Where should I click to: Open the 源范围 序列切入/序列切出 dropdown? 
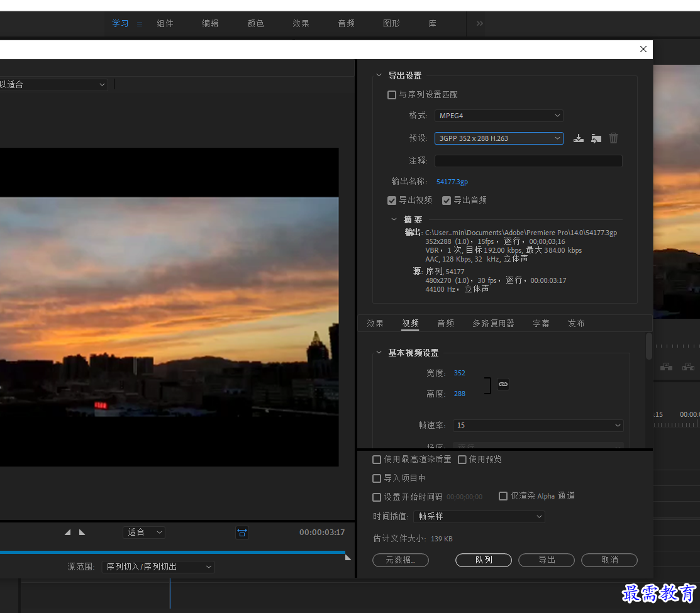(158, 567)
